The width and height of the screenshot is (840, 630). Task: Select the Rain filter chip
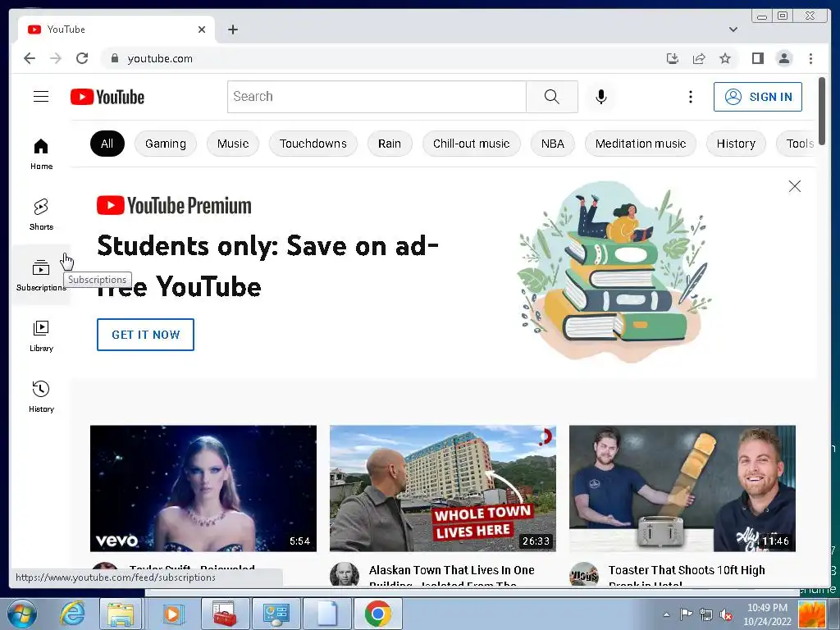[x=390, y=144]
